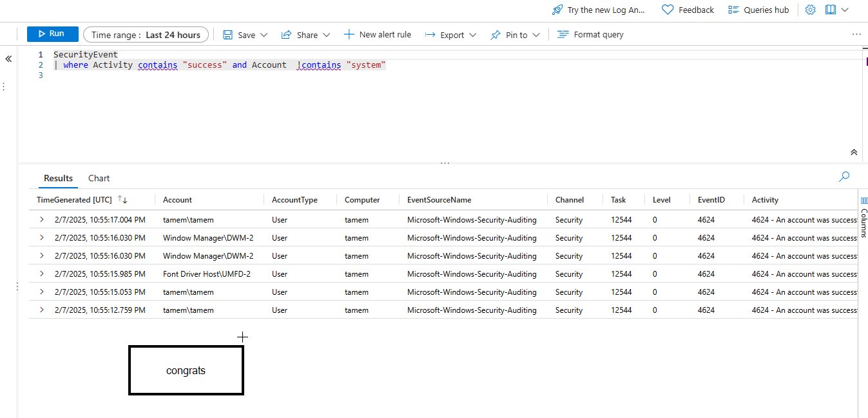868x418 pixels.
Task: Expand the first tamem\tamem result row
Action: point(42,220)
